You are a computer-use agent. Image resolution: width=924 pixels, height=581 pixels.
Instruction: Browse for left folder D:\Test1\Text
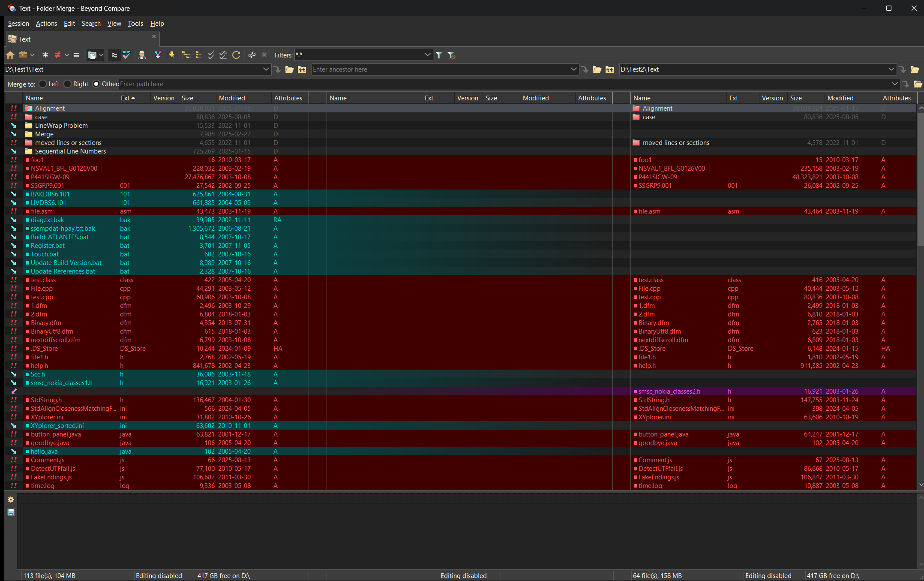(x=290, y=69)
